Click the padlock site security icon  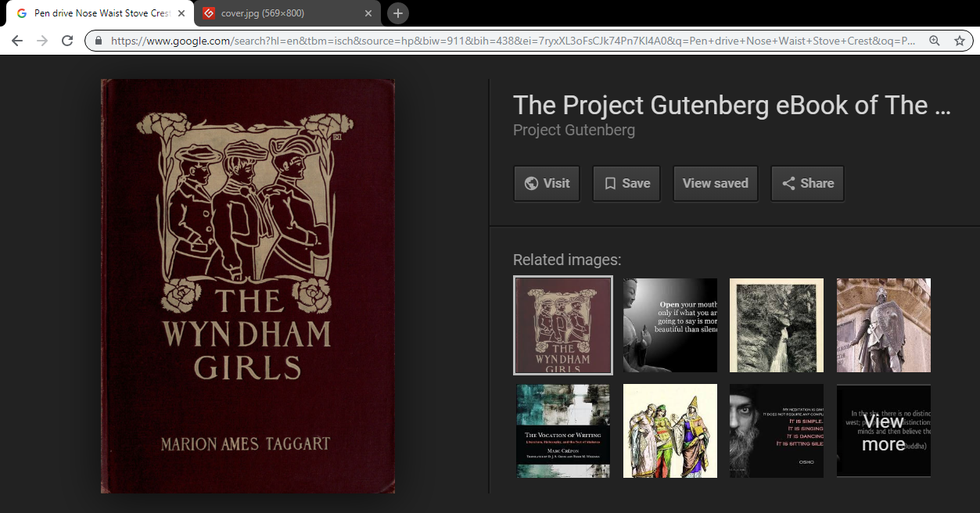[x=99, y=41]
